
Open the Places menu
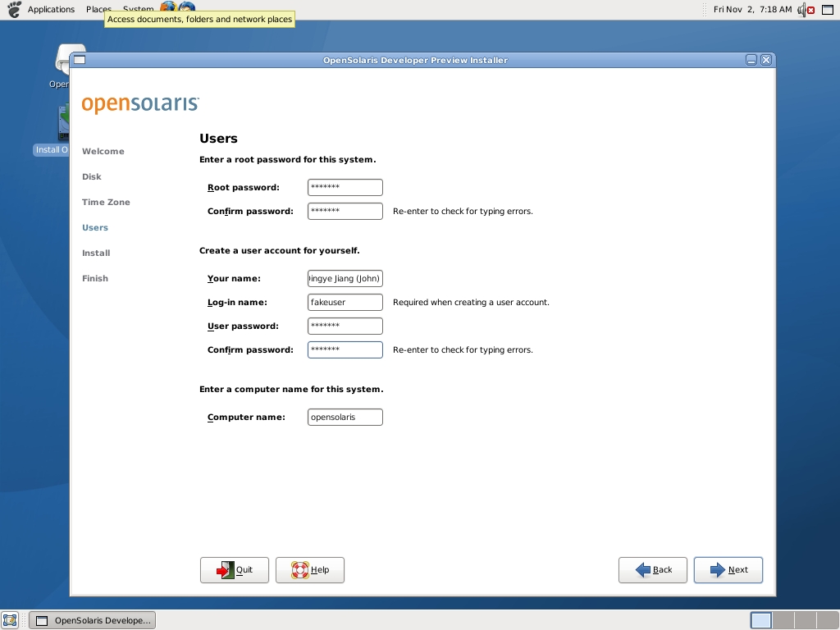98,10
